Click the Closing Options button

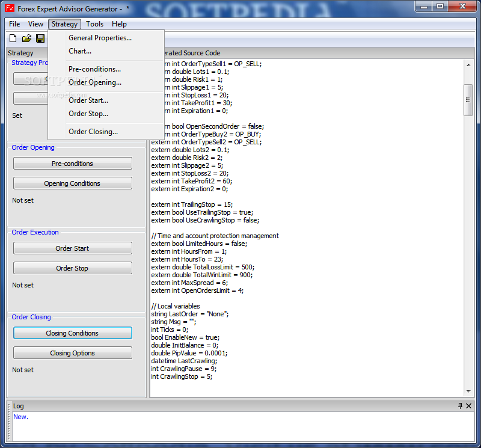[x=72, y=353]
